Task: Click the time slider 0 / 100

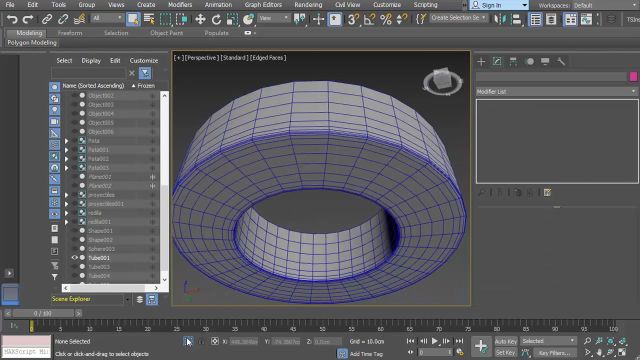Action: coord(42,313)
